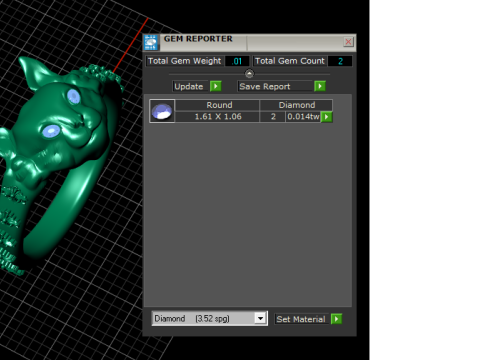Click the Round shape cell
This screenshot has height=360, width=480.
[x=217, y=105]
